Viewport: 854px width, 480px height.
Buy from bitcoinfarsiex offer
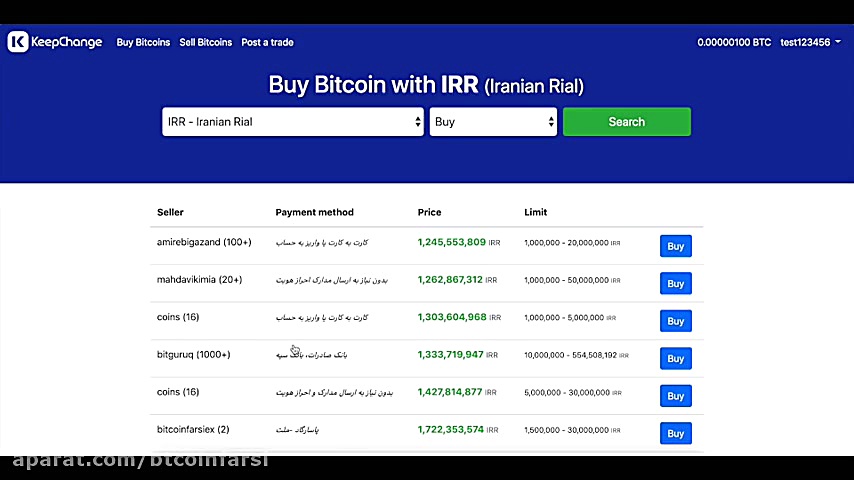coord(676,434)
